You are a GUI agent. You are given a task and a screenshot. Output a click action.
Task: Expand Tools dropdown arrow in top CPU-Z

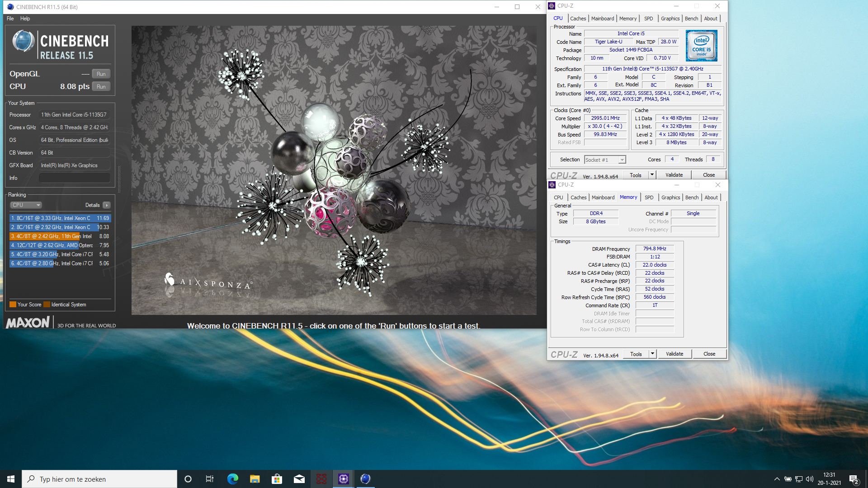point(652,175)
